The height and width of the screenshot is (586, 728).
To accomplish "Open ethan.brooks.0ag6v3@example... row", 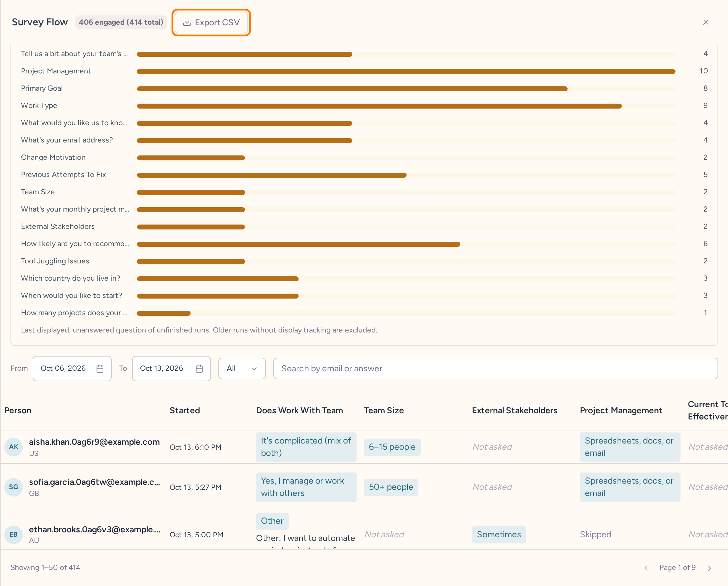I will 364,530.
